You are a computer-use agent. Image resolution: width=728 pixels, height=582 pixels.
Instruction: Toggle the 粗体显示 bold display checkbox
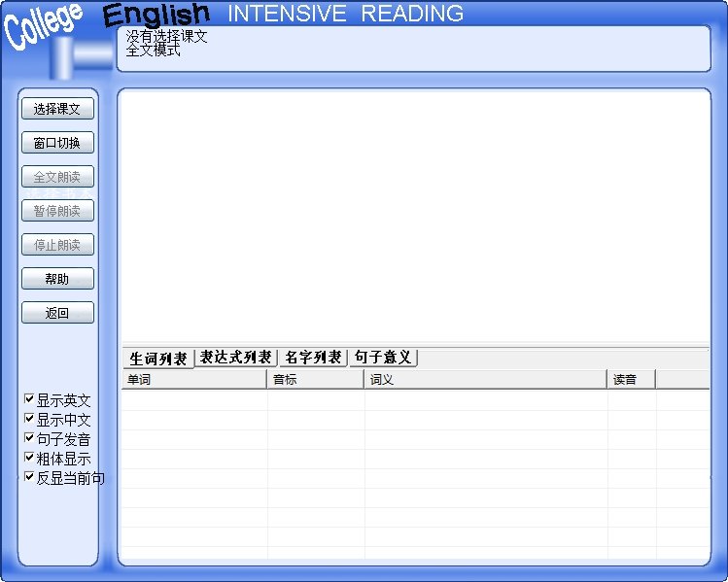(30, 458)
